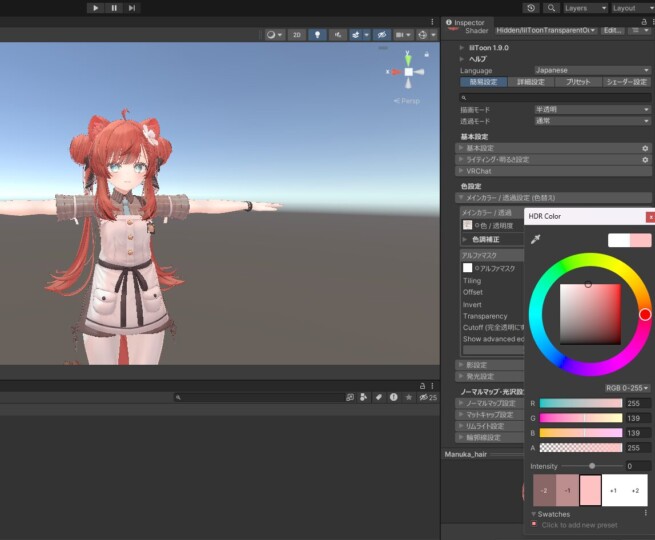Click the lilToon property search field
The height and width of the screenshot is (540, 655).
[x=555, y=97]
